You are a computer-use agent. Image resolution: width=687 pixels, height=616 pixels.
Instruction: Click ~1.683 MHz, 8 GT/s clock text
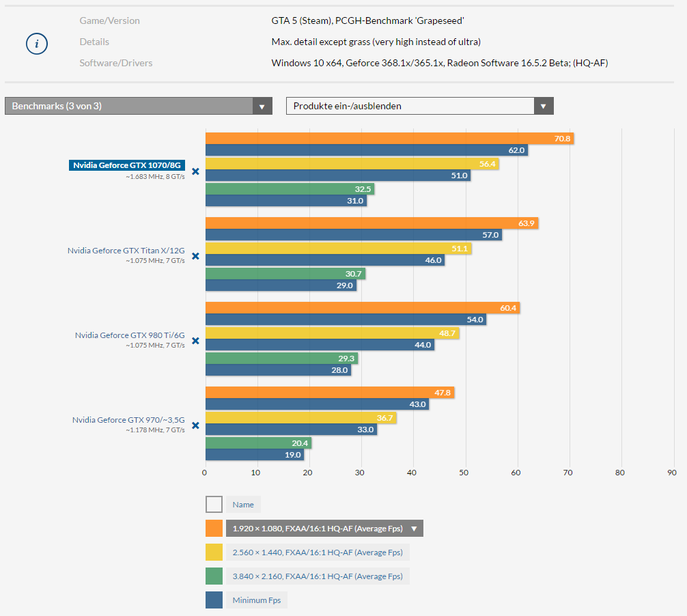click(x=156, y=177)
